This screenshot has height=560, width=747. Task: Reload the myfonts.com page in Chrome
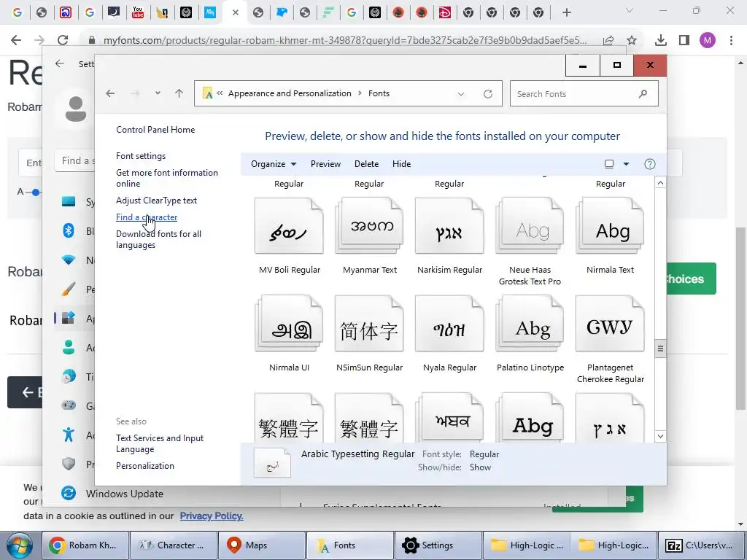[63, 40]
